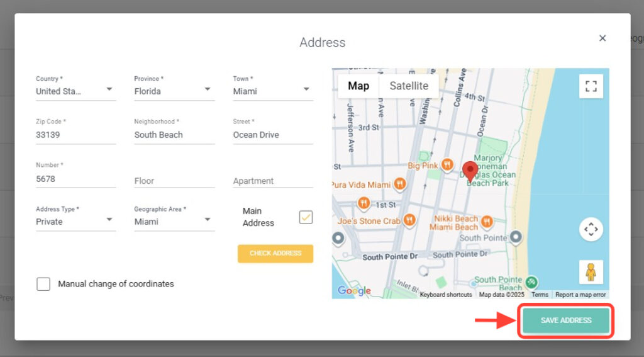Click Pura Vida Miami restaurant marker
The width and height of the screenshot is (644, 357).
coord(399,184)
